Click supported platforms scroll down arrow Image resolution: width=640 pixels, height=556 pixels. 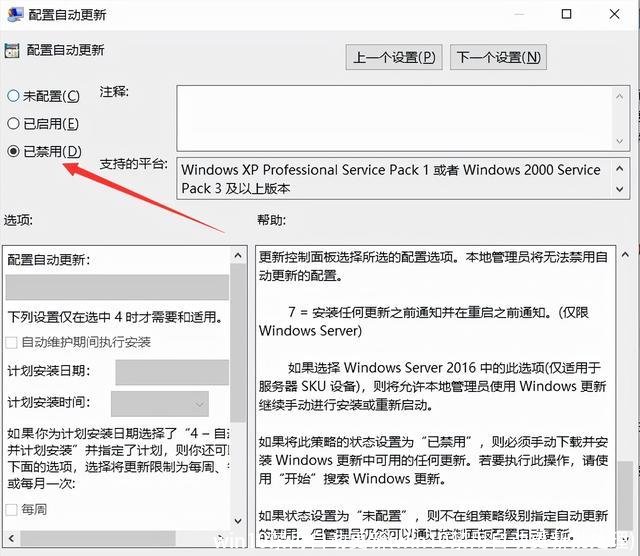coord(620,189)
